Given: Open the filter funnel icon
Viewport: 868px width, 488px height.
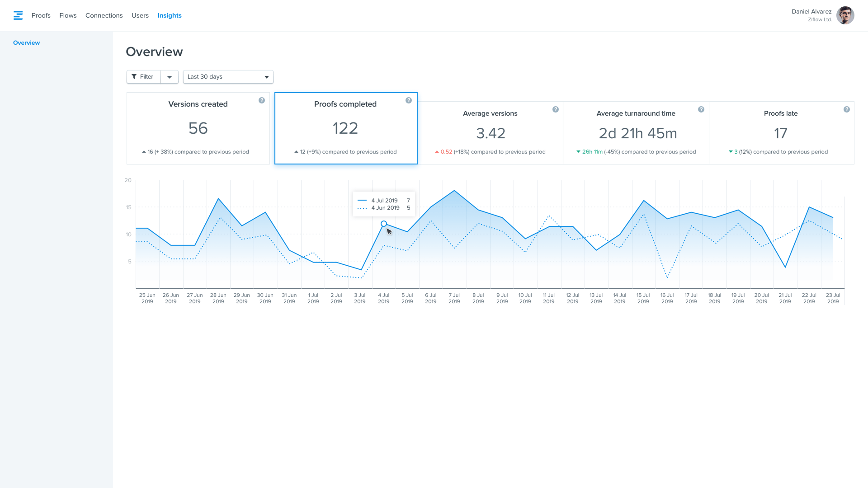Looking at the screenshot, I should pyautogui.click(x=134, y=77).
